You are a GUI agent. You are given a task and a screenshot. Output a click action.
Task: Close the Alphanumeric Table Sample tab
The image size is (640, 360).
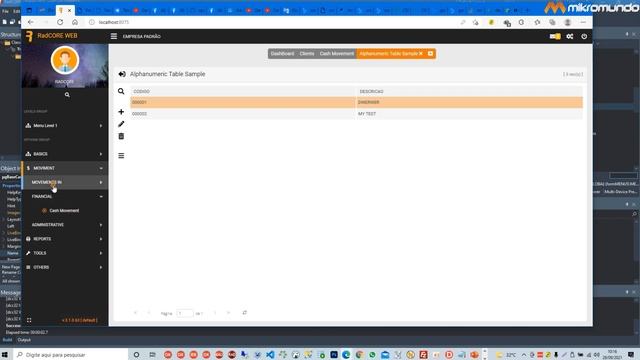point(421,54)
